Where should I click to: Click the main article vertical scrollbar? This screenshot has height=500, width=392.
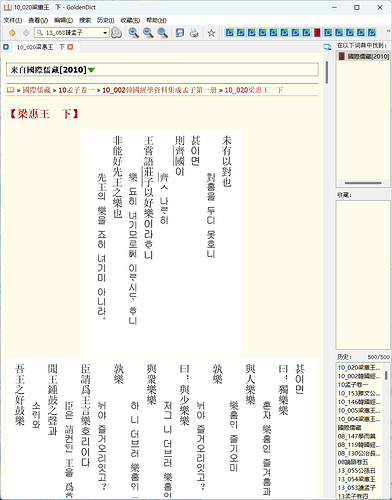click(327, 72)
